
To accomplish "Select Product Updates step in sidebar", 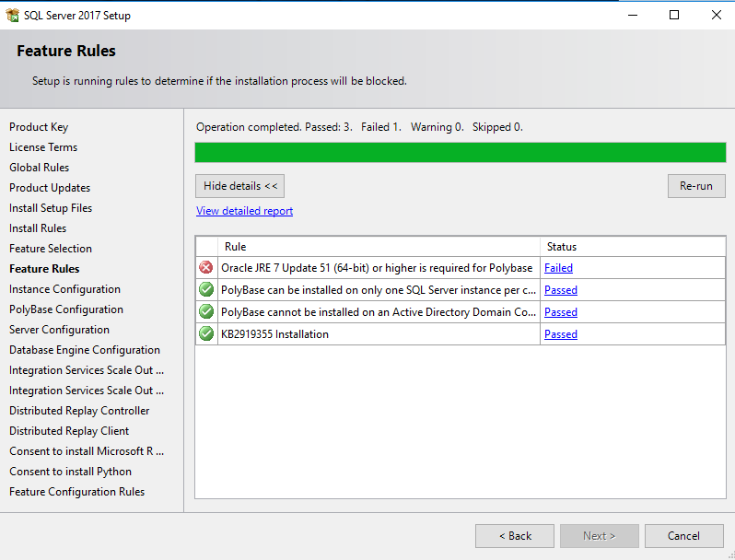I will 50,188.
